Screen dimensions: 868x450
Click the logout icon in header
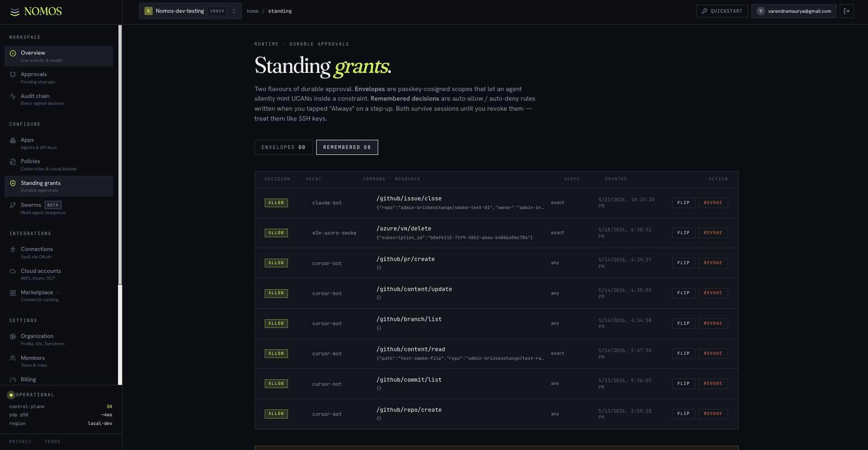click(x=847, y=11)
